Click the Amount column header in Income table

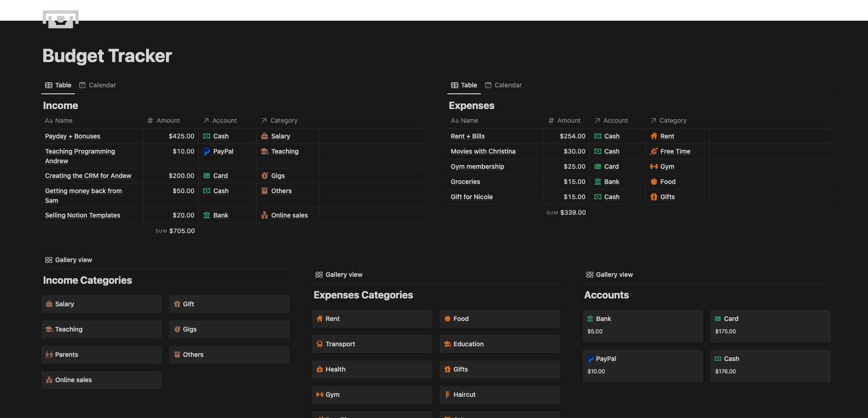pos(164,120)
